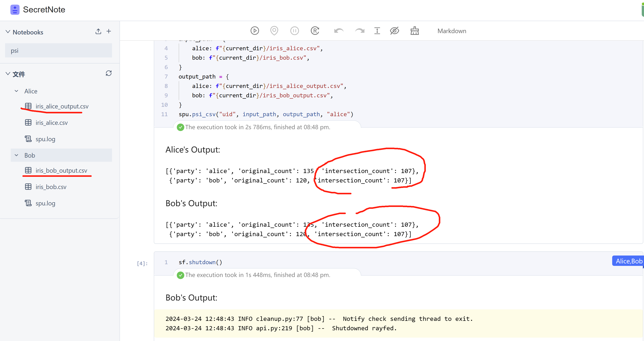Click the location pin toolbar icon
This screenshot has width=644, height=341.
[x=274, y=31]
